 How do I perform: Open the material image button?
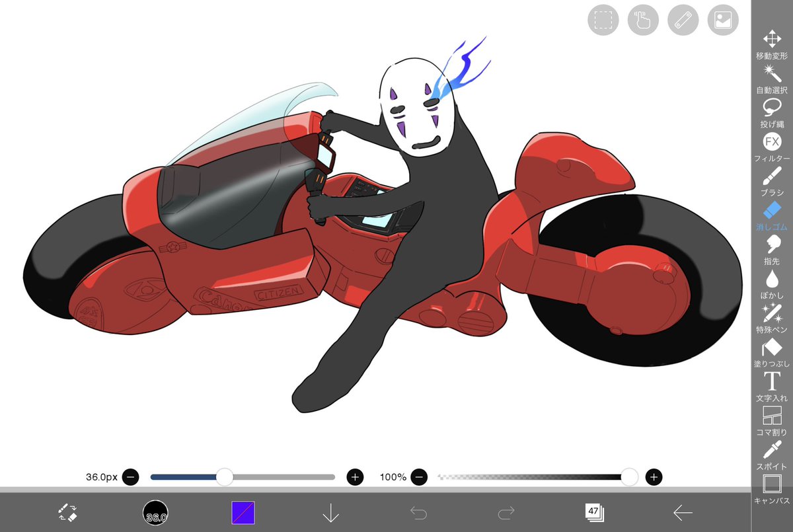[723, 20]
